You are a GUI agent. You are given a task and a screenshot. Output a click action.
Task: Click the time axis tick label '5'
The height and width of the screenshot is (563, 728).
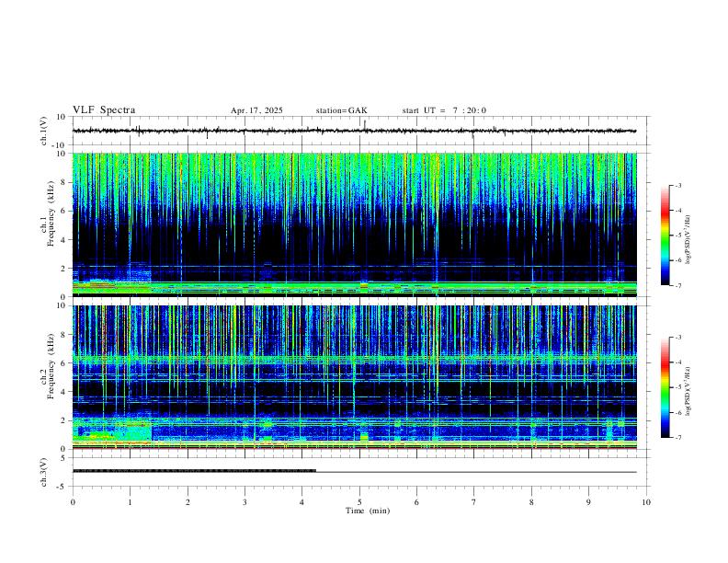tap(359, 502)
